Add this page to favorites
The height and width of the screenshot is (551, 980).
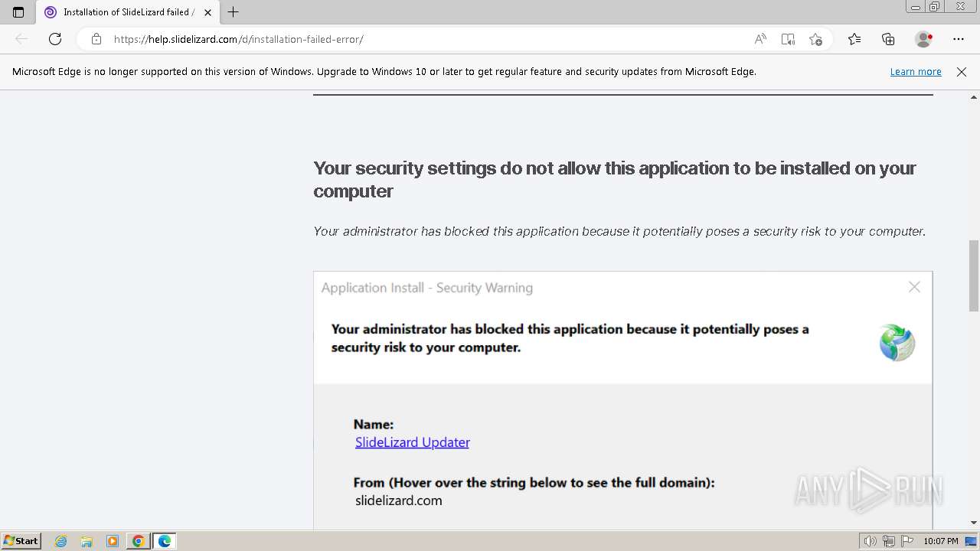coord(815,39)
